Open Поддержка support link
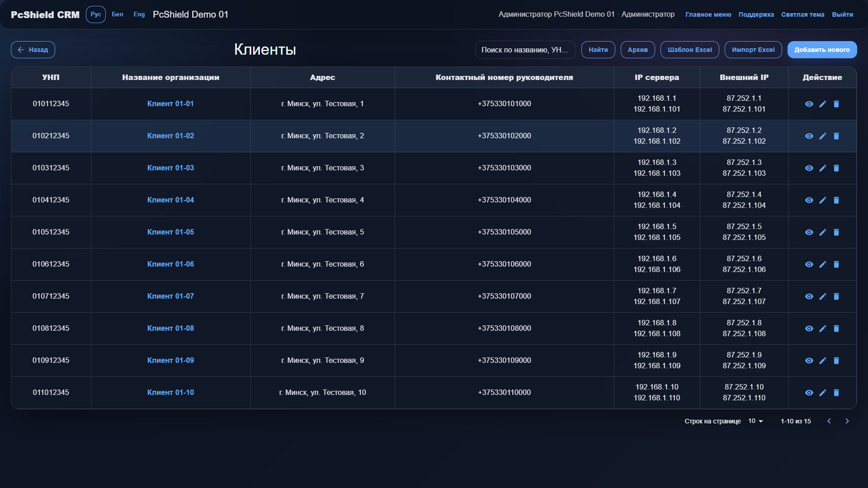The image size is (868, 488). pyautogui.click(x=756, y=14)
